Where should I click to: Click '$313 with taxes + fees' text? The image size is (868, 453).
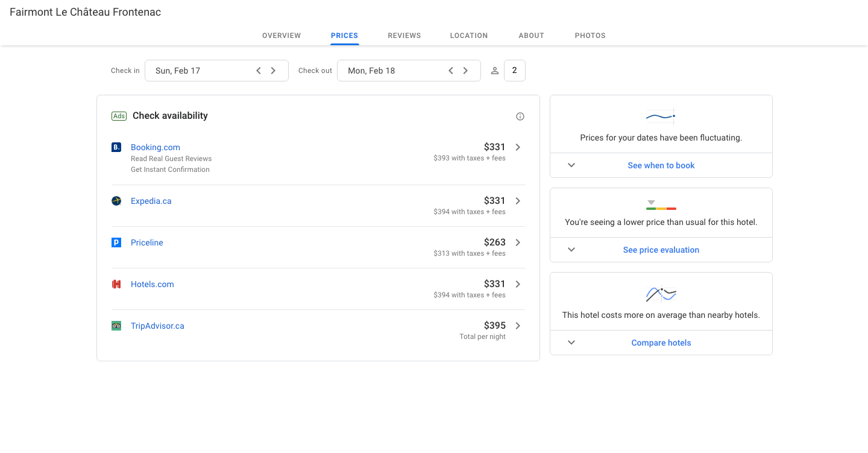(470, 253)
